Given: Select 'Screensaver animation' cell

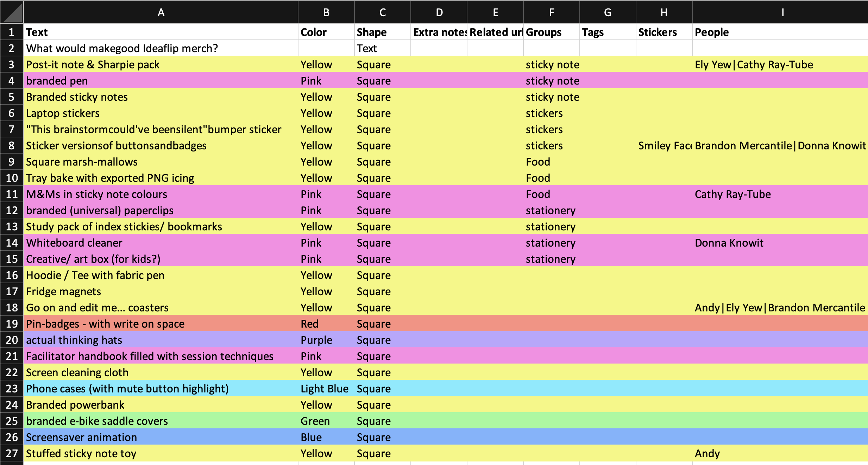Looking at the screenshot, I should click(161, 437).
